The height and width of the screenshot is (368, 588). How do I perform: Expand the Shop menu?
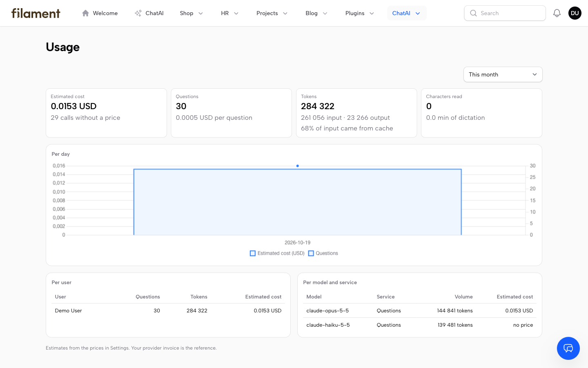192,13
